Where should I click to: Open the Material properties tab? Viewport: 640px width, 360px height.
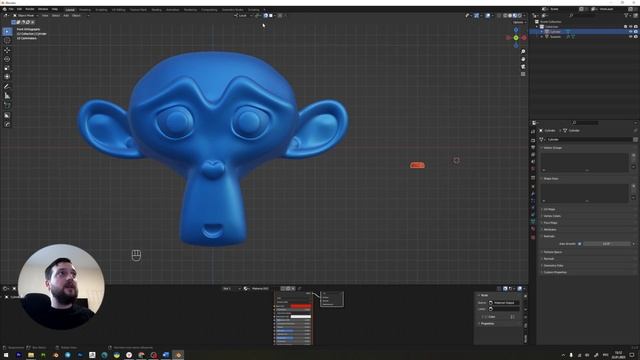[x=533, y=229]
